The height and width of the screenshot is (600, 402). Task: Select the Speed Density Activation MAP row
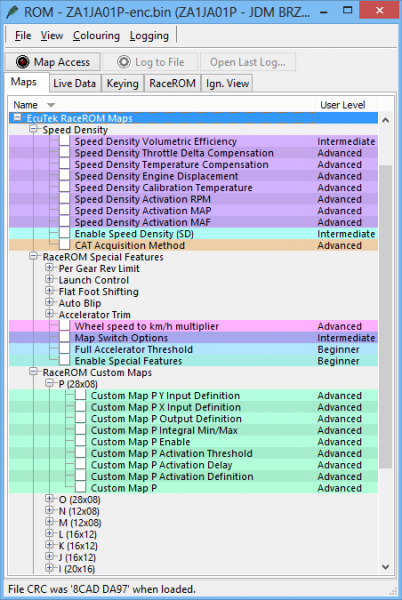tap(194, 210)
